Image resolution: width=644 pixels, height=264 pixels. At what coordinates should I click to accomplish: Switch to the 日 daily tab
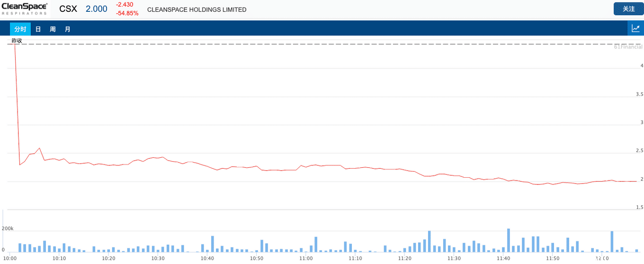(38, 29)
